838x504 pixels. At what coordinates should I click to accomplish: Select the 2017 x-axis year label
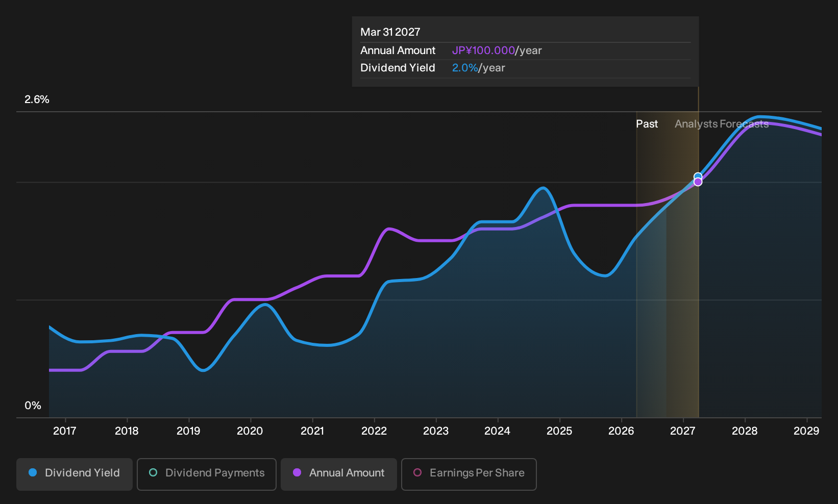click(65, 431)
